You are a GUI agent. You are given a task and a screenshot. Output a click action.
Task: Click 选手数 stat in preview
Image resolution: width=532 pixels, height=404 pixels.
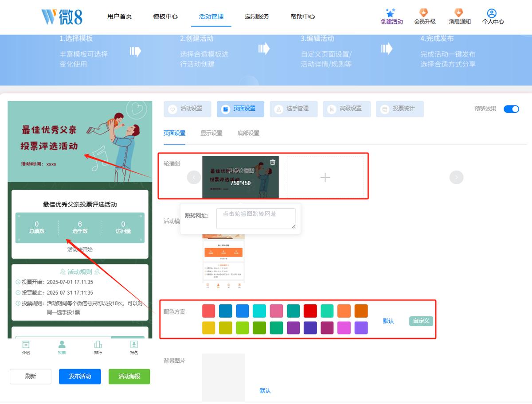(x=80, y=227)
